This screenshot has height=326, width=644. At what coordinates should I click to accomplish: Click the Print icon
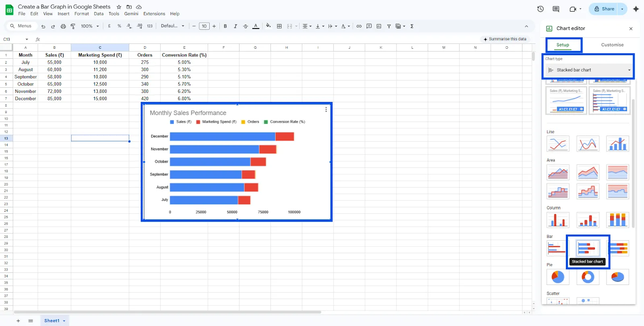coord(63,26)
